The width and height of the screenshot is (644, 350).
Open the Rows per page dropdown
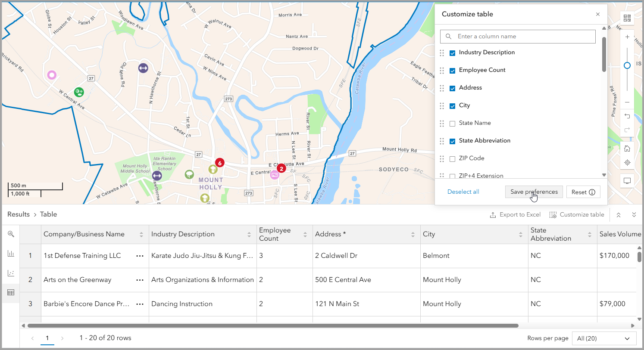point(604,338)
